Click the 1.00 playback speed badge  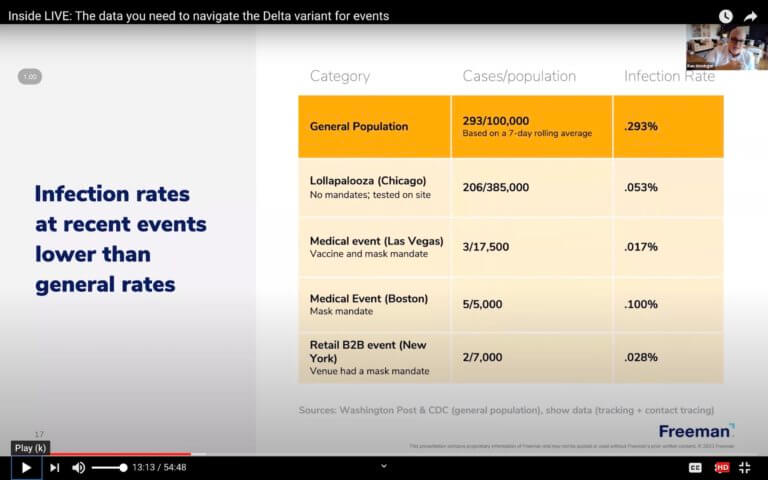tap(30, 76)
